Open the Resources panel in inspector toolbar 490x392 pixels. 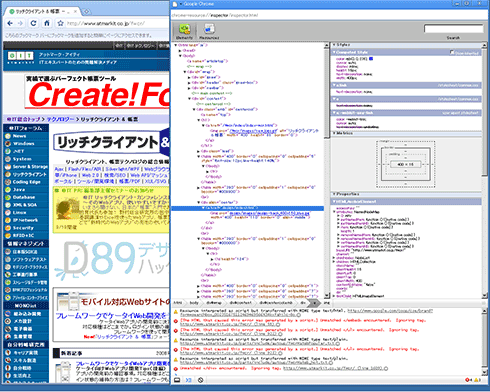209,31
